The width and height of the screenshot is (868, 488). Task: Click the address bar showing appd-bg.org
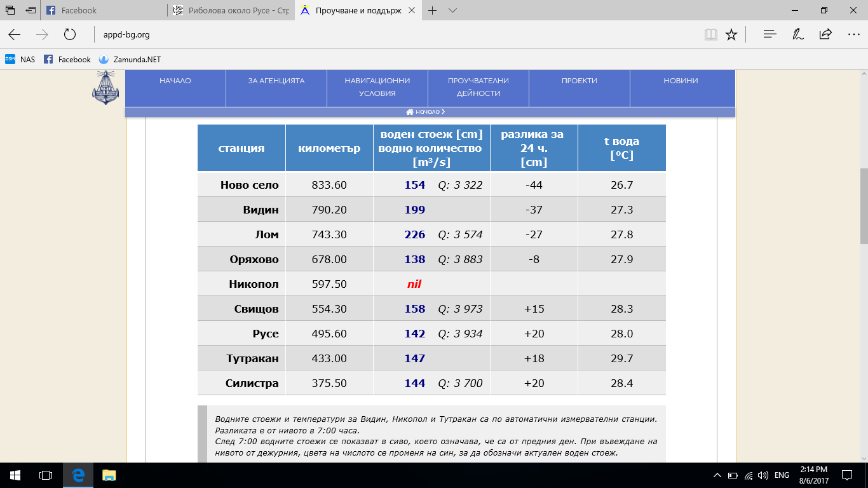[381, 35]
